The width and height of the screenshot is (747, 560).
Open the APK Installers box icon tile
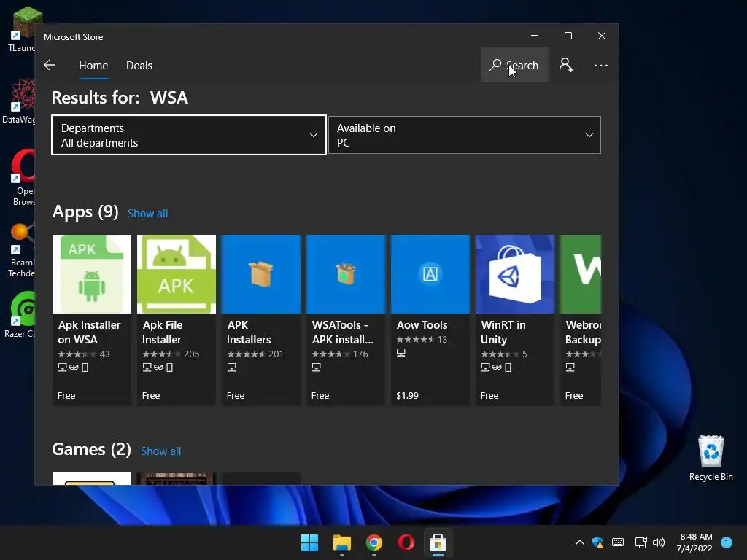261,274
